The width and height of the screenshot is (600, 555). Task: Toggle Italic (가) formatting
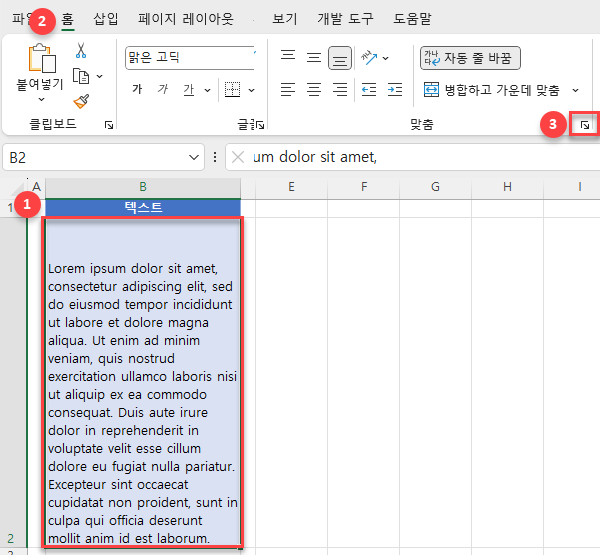163,89
